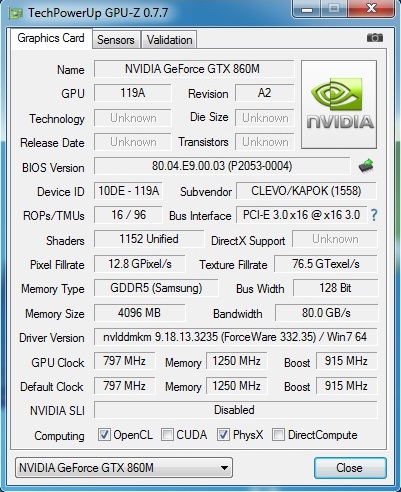This screenshot has width=401, height=492.
Task: Click the Technology Unknown field
Action: pos(133,118)
